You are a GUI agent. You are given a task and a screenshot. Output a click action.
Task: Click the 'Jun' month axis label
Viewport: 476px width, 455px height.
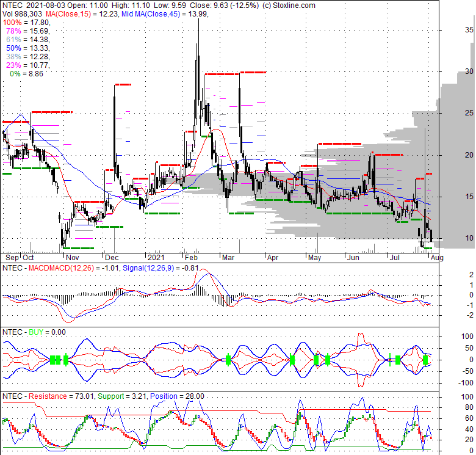click(353, 258)
